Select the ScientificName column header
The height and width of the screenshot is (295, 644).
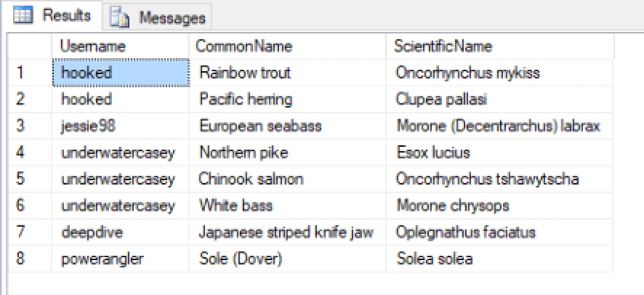(x=443, y=47)
